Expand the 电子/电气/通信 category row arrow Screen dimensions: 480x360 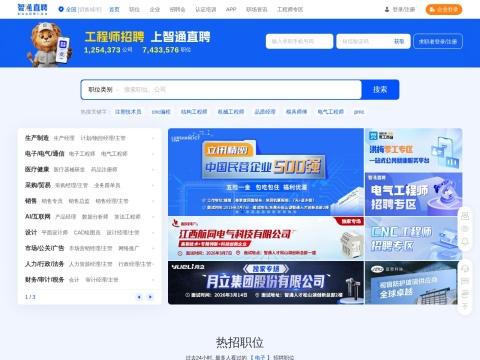tap(153, 154)
